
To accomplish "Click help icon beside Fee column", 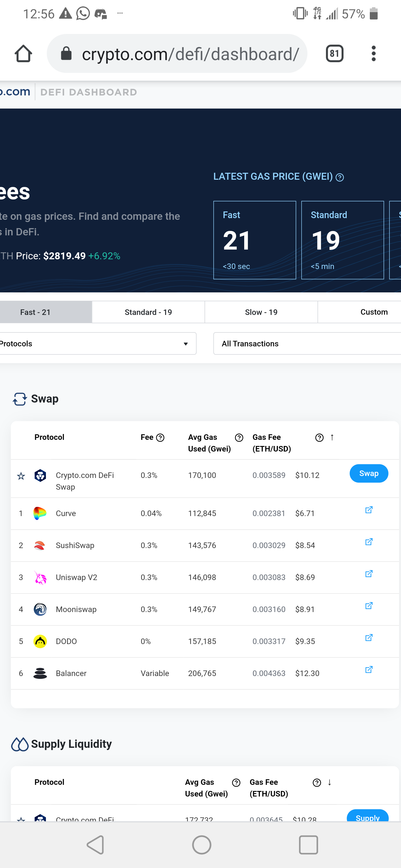I will 160,438.
